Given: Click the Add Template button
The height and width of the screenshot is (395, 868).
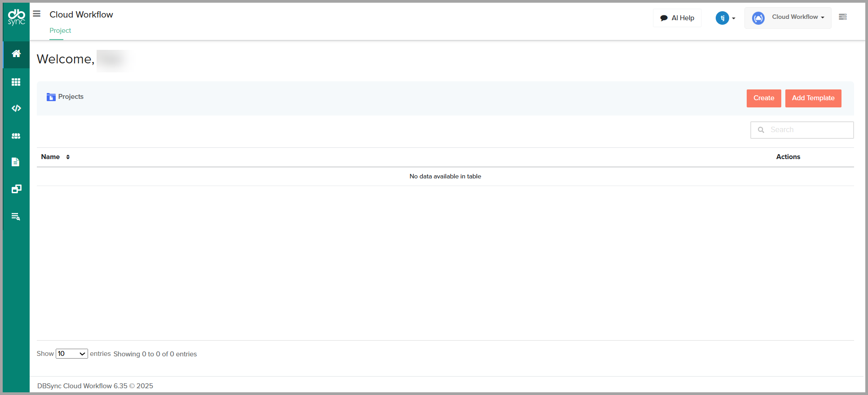Looking at the screenshot, I should [x=813, y=98].
